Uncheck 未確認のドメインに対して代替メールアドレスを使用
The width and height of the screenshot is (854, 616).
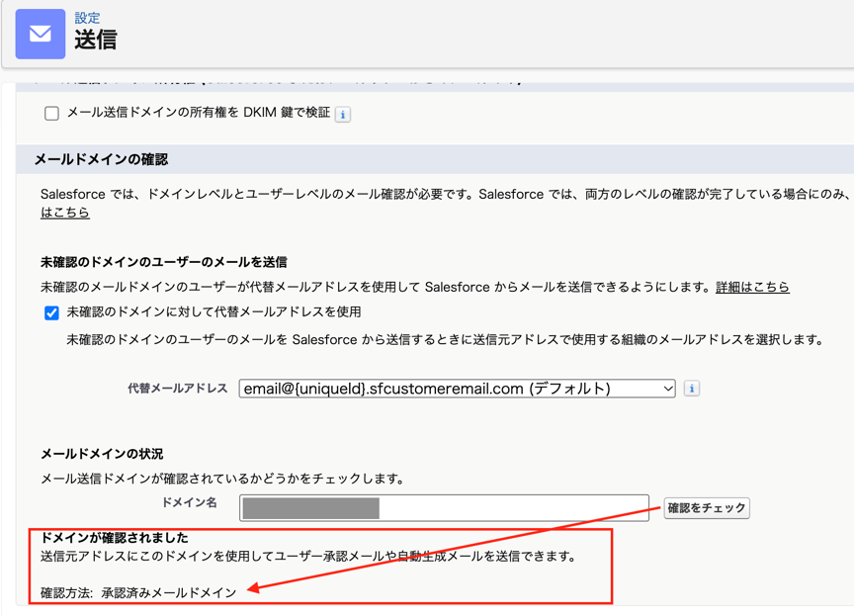(51, 312)
